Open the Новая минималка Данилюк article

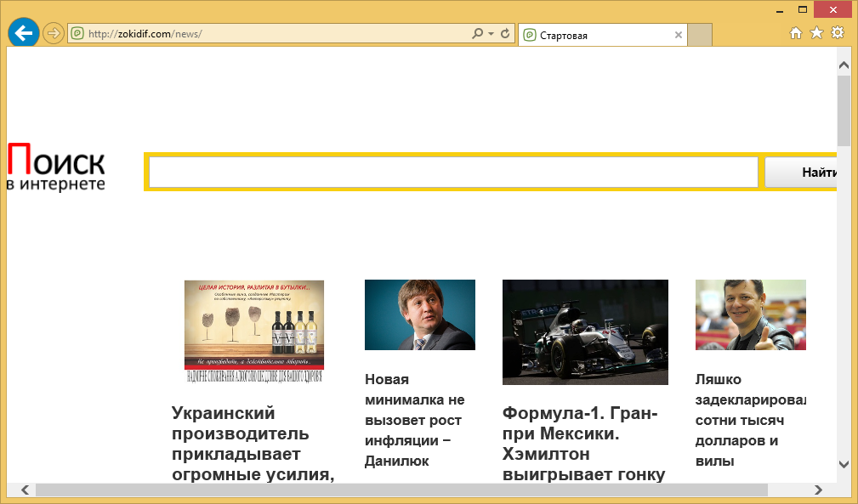tap(415, 420)
